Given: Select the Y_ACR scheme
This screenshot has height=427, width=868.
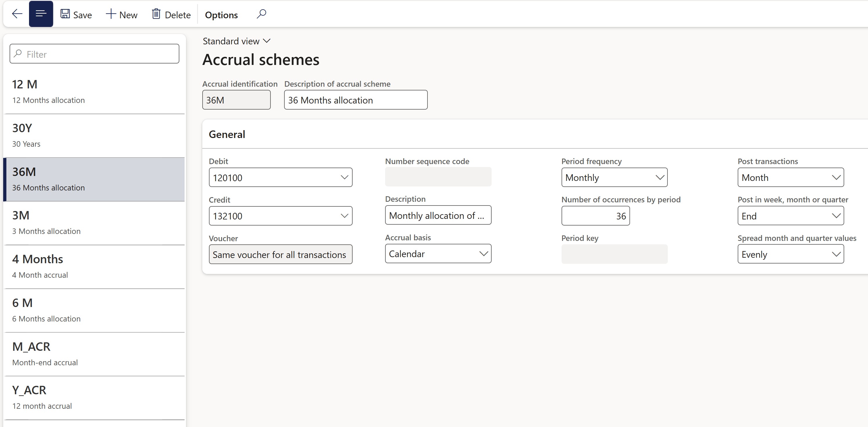Looking at the screenshot, I should pyautogui.click(x=94, y=398).
